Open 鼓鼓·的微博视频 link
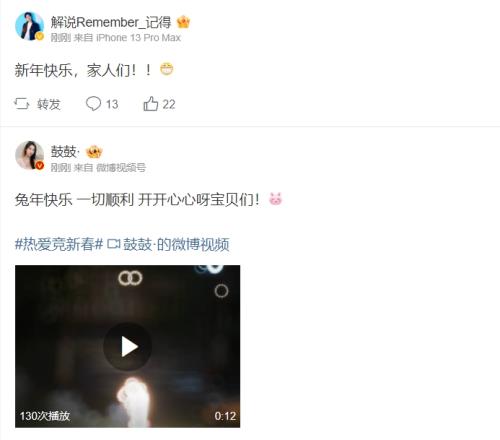Screen dimensions: 500x440 176,244
